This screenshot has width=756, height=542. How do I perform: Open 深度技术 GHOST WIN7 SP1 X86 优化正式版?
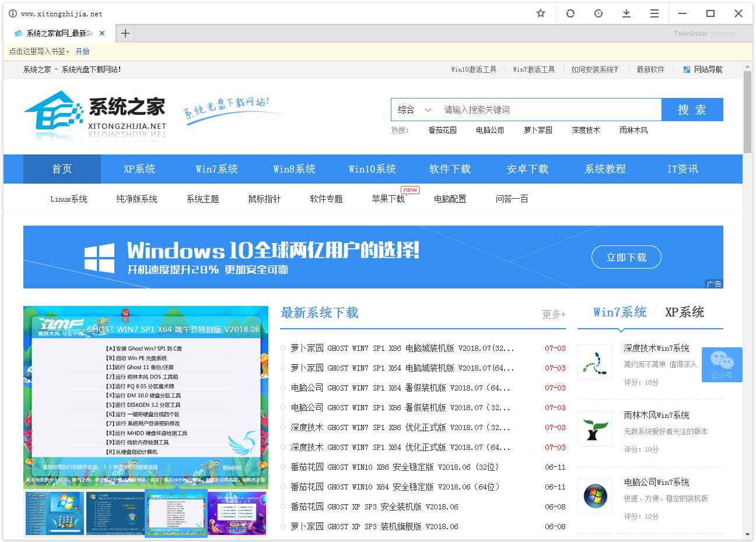(x=401, y=427)
